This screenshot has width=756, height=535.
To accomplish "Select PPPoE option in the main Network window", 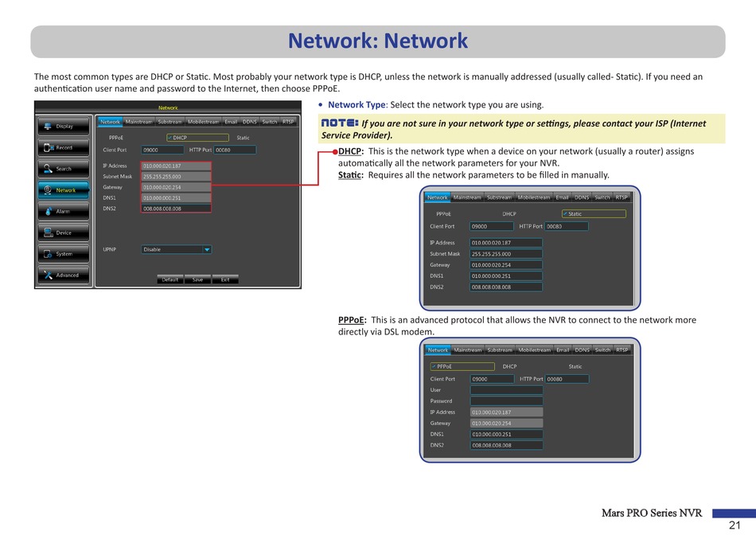I will click(116, 138).
